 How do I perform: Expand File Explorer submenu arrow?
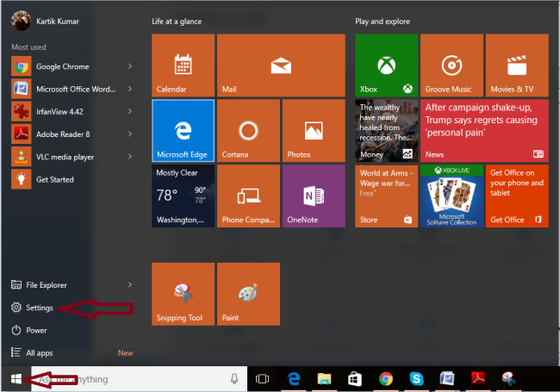pos(130,284)
